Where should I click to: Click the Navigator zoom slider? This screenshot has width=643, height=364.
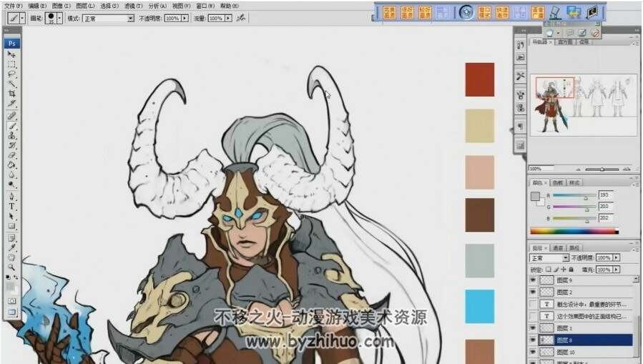(x=602, y=169)
